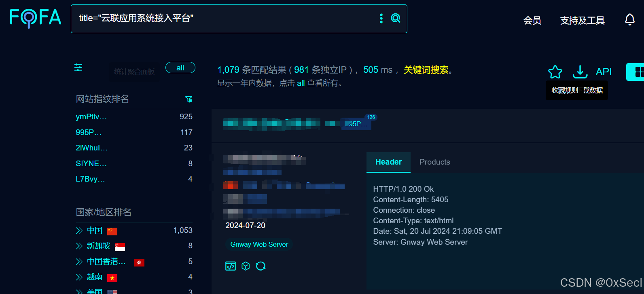644x294 pixels.
Task: Click the China flag icon
Action: 112,231
